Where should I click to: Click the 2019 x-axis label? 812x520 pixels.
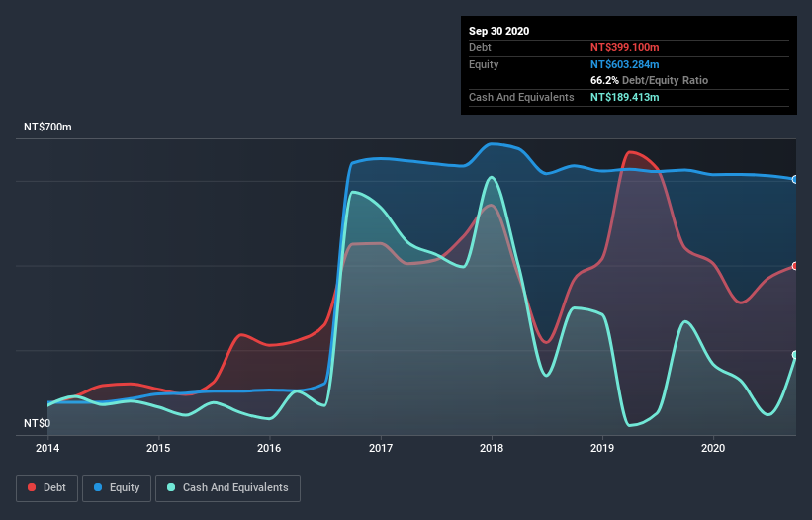click(602, 448)
